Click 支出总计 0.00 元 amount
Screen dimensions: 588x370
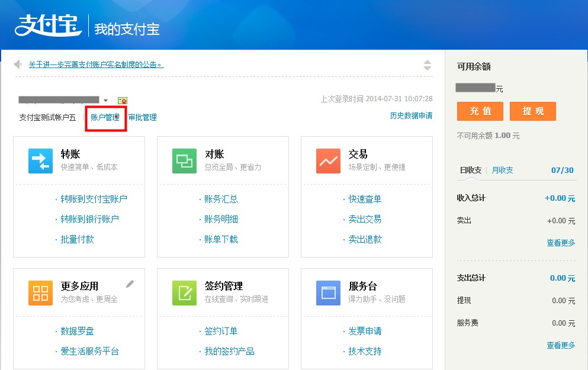[563, 278]
